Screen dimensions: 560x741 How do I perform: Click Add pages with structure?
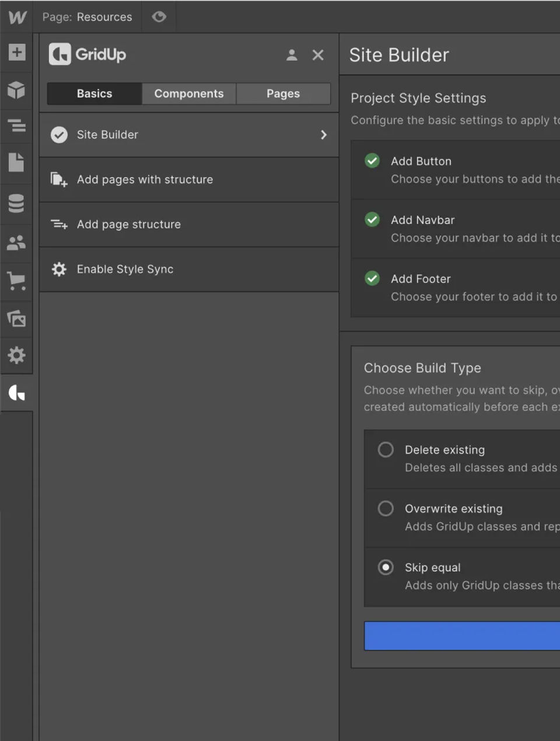[145, 180]
